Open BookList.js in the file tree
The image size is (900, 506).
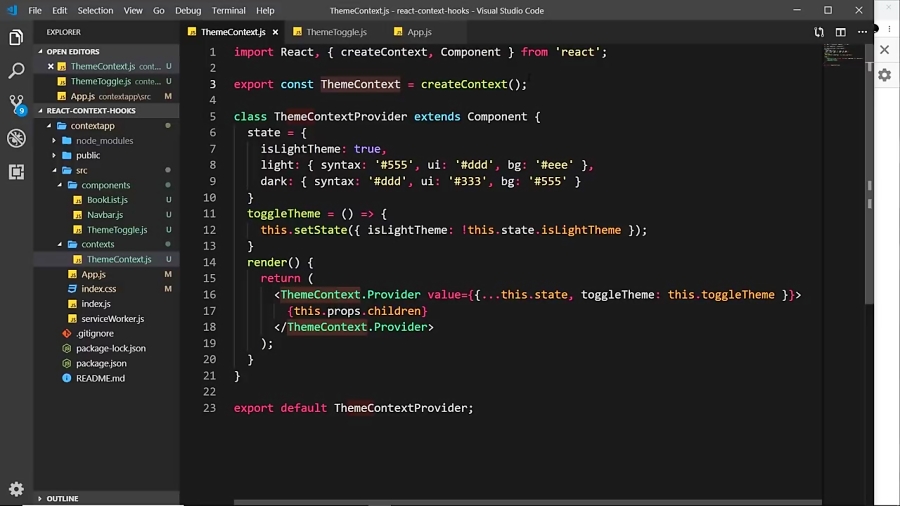coord(107,200)
